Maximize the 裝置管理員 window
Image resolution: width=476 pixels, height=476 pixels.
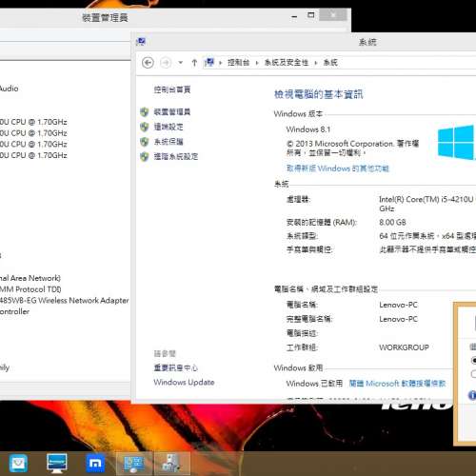(311, 15)
